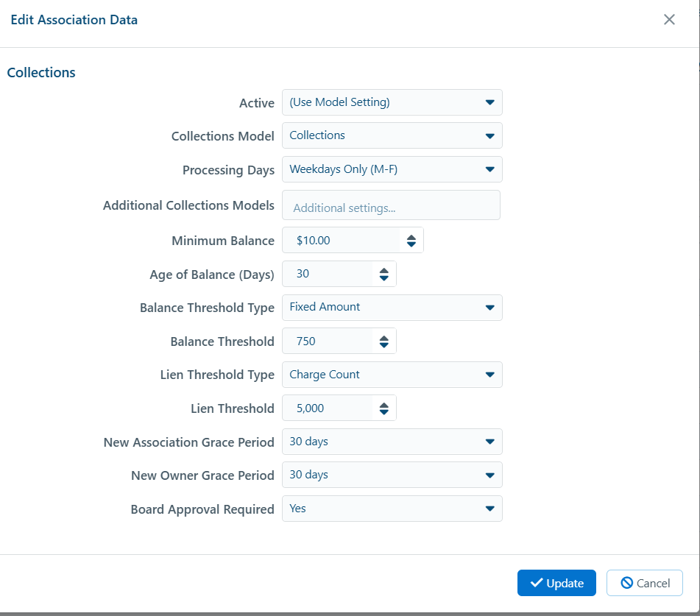
Task: Open the Collections Model dropdown
Action: [392, 135]
